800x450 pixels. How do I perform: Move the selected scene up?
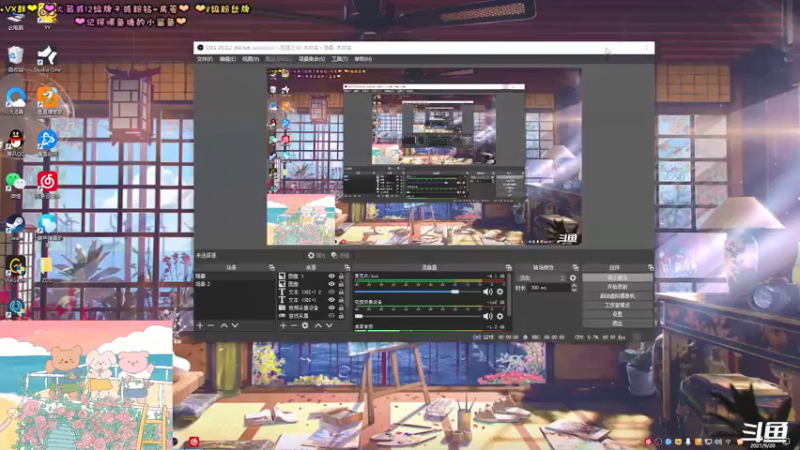pyautogui.click(x=224, y=326)
